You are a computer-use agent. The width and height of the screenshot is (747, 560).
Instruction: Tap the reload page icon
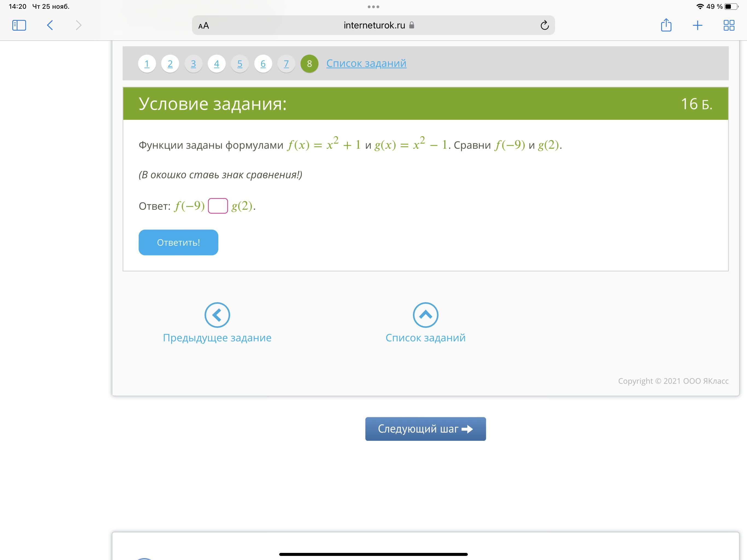click(x=544, y=25)
